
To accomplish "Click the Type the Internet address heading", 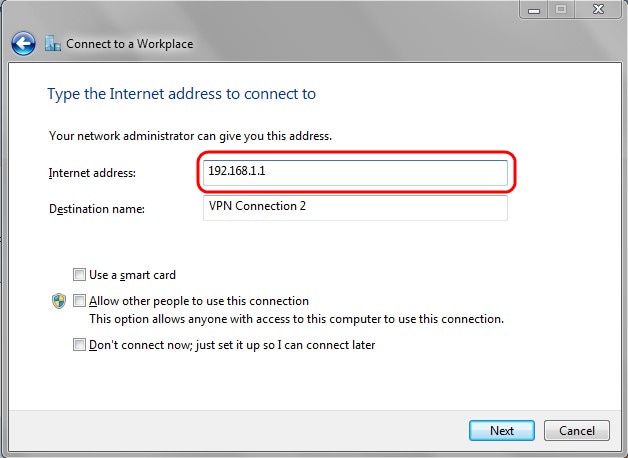I will [181, 94].
